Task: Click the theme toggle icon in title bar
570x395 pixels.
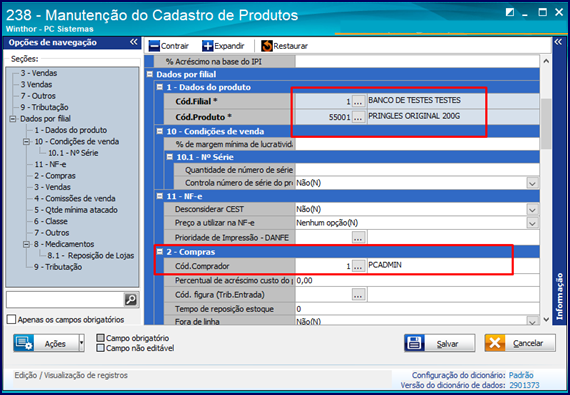Action: click(510, 12)
